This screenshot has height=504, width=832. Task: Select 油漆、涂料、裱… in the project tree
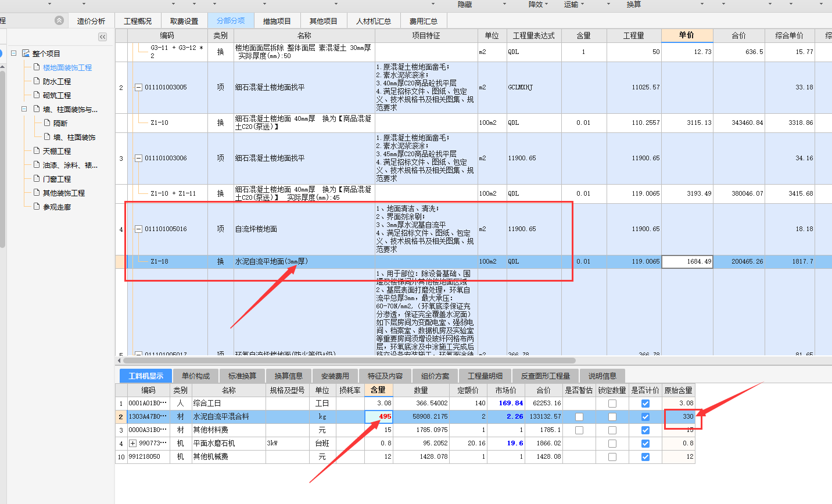70,165
